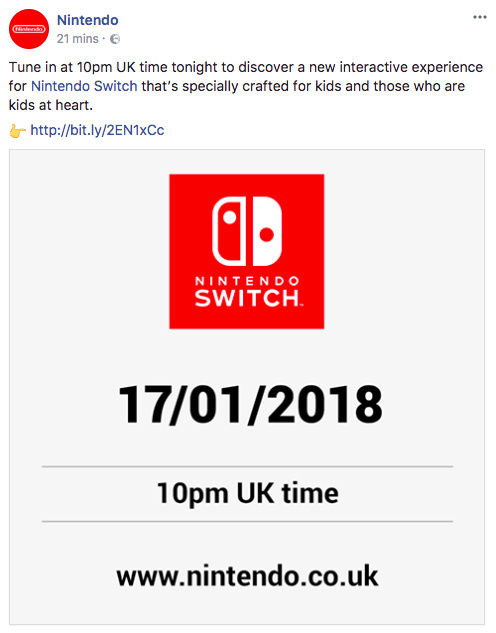496x633 pixels.
Task: Click the pointing hand emoji
Action: click(17, 131)
